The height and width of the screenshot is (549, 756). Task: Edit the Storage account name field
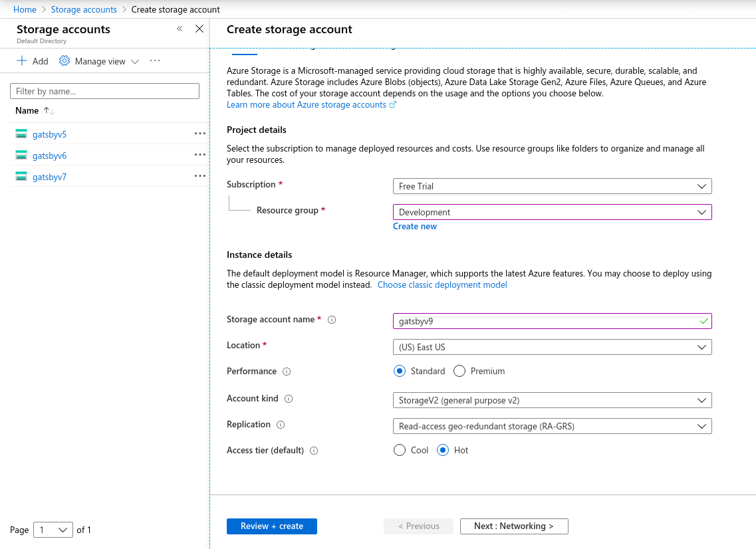click(552, 321)
